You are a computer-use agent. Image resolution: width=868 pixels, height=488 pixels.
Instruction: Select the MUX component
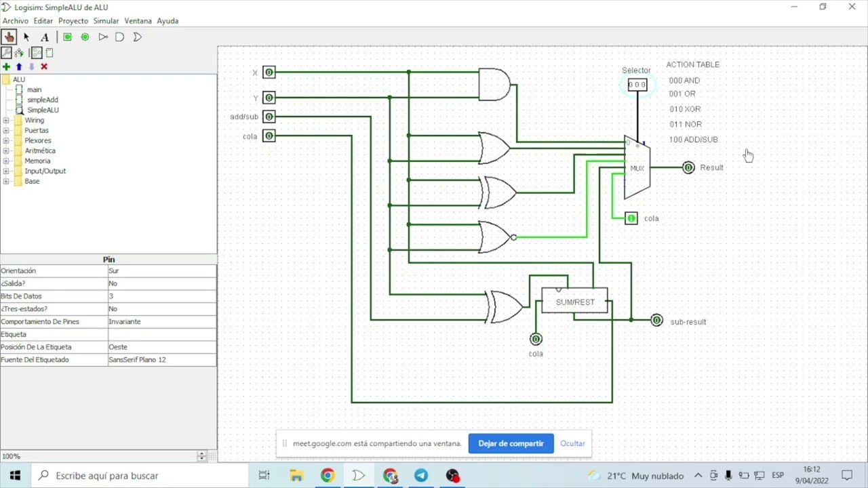tap(637, 167)
